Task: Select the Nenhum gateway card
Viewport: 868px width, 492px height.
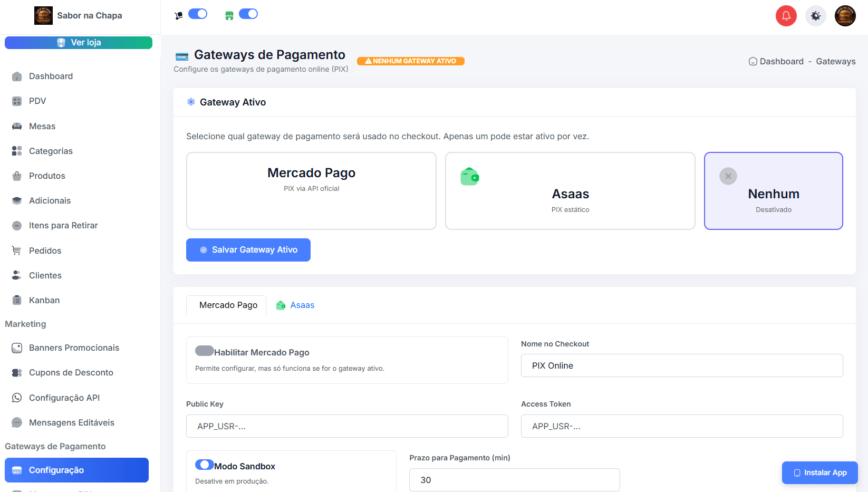Action: pyautogui.click(x=774, y=191)
